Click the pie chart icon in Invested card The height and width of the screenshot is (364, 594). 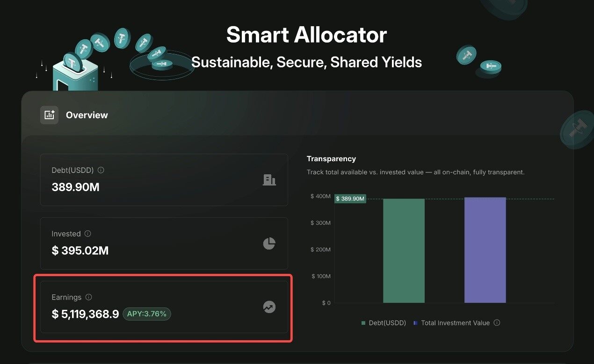269,243
